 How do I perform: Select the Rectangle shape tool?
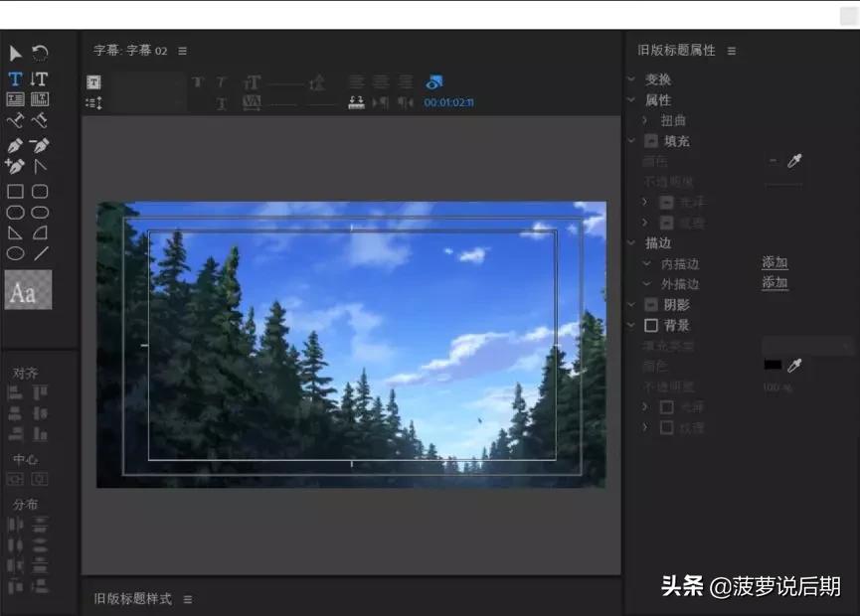[x=13, y=189]
